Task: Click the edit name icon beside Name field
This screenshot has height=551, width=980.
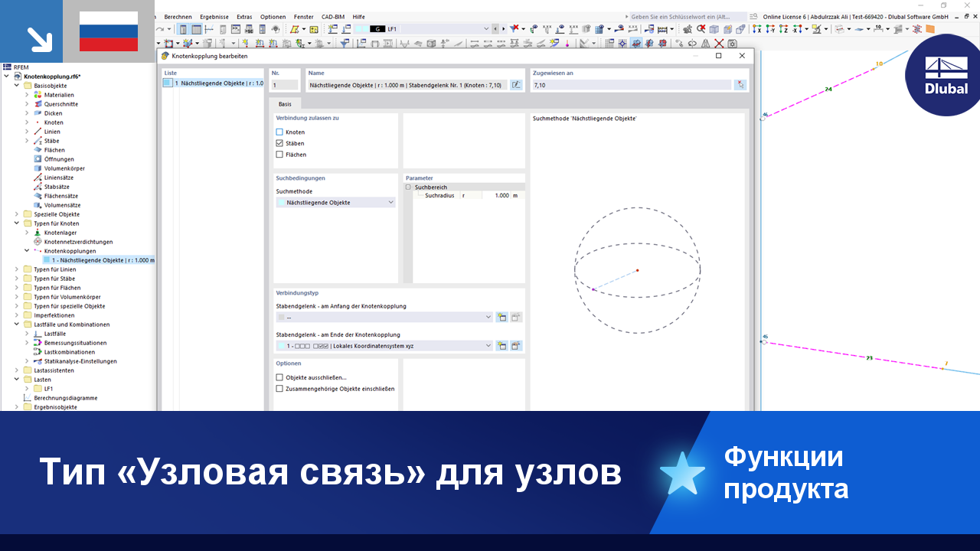Action: (x=516, y=85)
